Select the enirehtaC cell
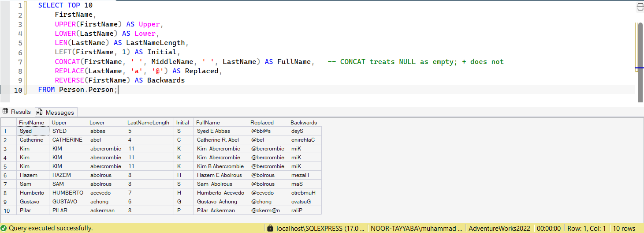 [x=305, y=140]
